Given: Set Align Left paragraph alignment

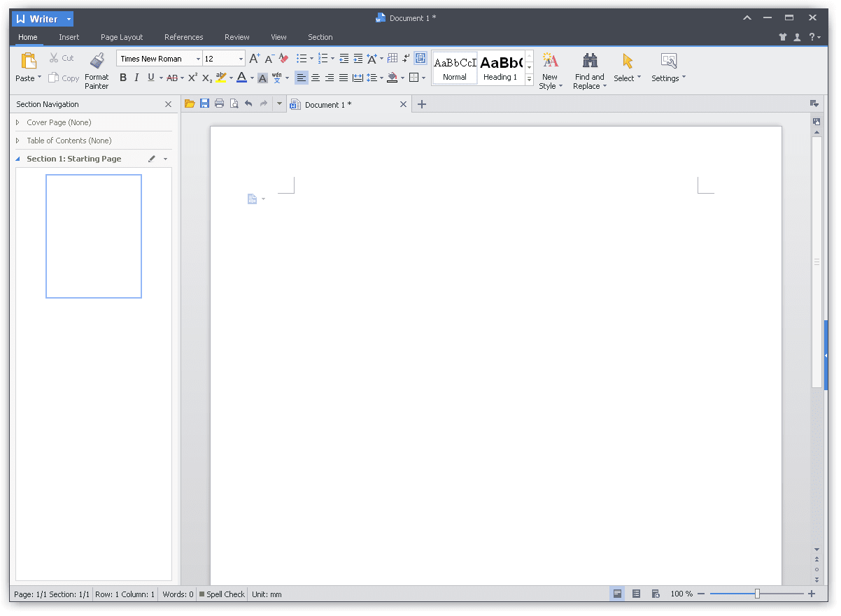Looking at the screenshot, I should tap(301, 78).
